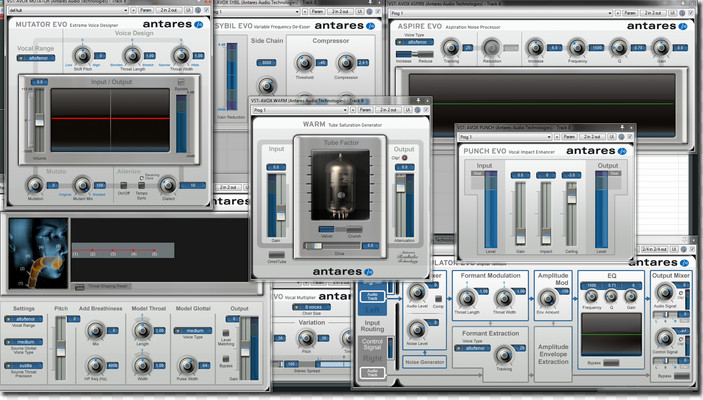Toggle the Alienize On/Off switch

123,186
